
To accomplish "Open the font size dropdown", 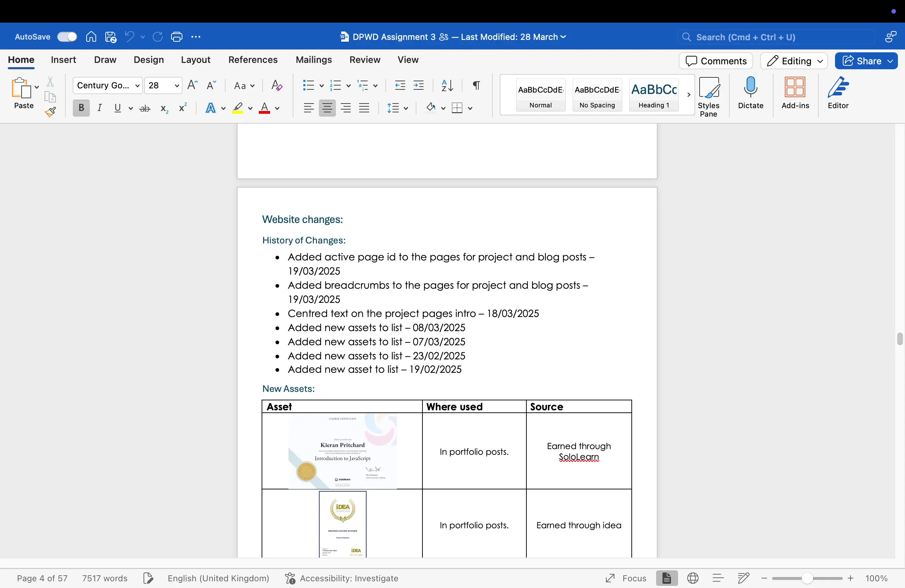I will coord(177,86).
